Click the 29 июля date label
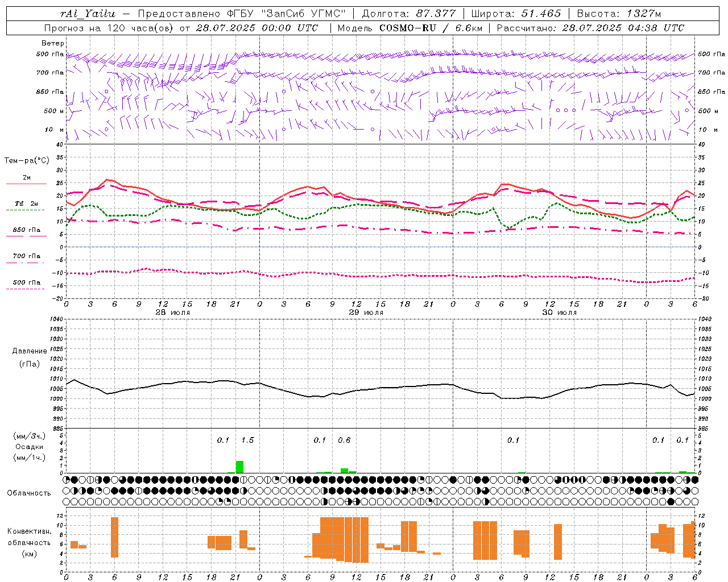The height and width of the screenshot is (582, 728). pyautogui.click(x=366, y=313)
